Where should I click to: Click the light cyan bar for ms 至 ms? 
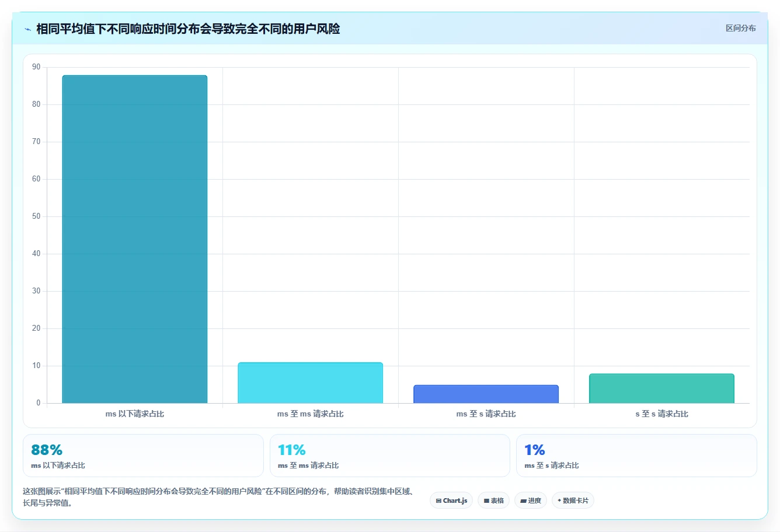(x=311, y=383)
